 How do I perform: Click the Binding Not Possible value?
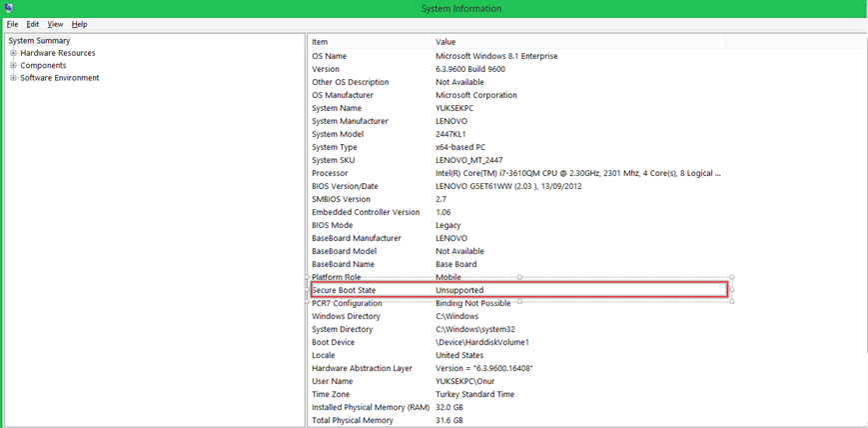coord(472,303)
